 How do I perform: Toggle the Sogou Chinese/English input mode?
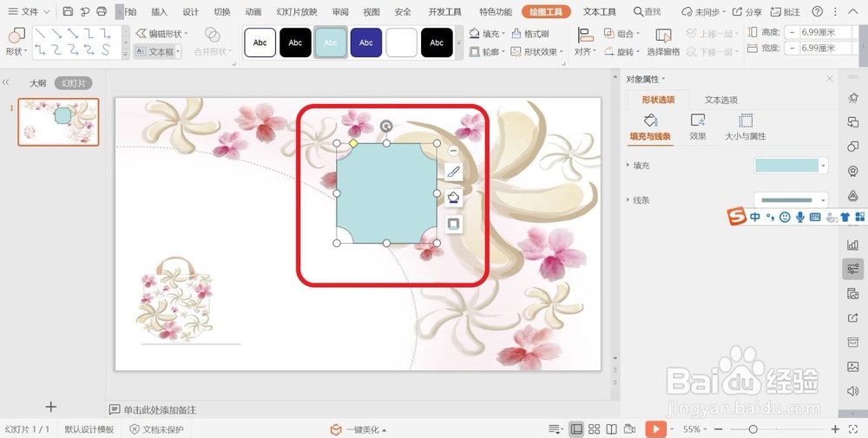(x=755, y=218)
